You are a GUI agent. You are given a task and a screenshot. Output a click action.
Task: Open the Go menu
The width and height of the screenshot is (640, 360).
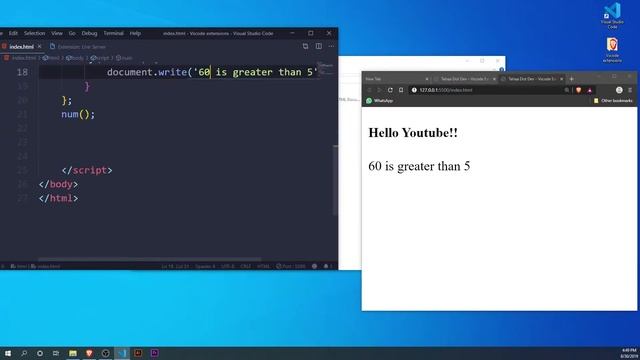[72, 33]
